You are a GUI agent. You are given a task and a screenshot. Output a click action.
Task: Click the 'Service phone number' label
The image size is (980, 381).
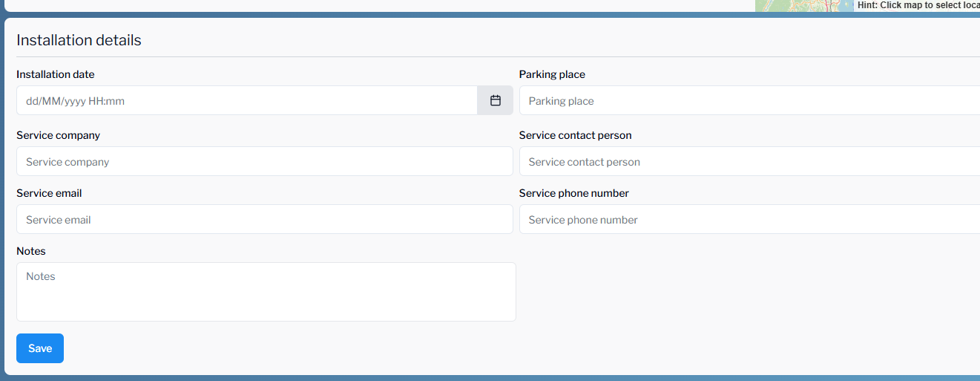click(x=573, y=193)
